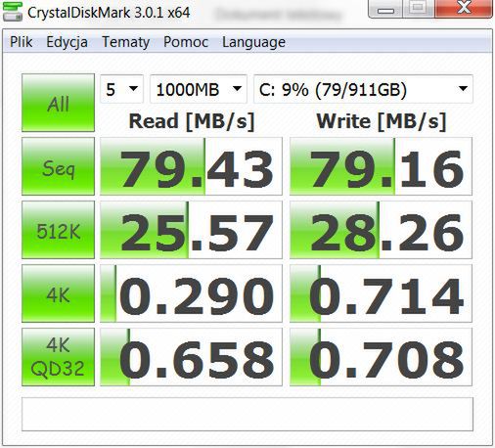Image resolution: width=495 pixels, height=448 pixels.
Task: Start the 4K benchmark test
Action: (58, 293)
